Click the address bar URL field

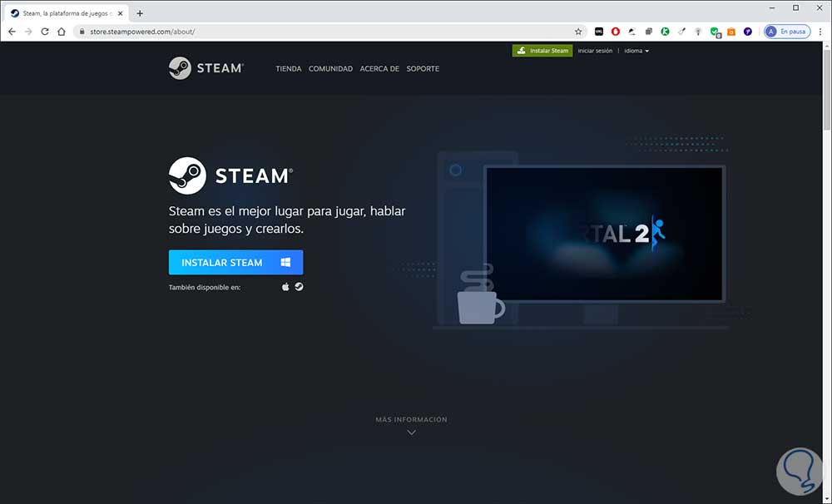click(x=329, y=32)
